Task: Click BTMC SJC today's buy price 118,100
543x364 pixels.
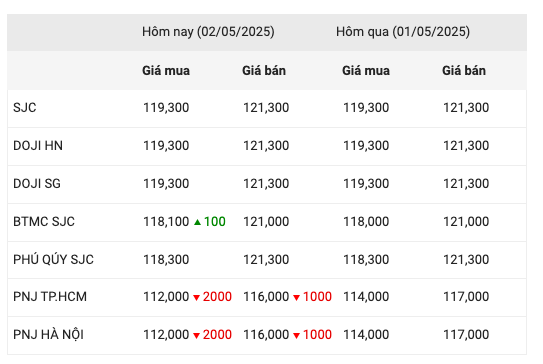Action: click(x=166, y=221)
